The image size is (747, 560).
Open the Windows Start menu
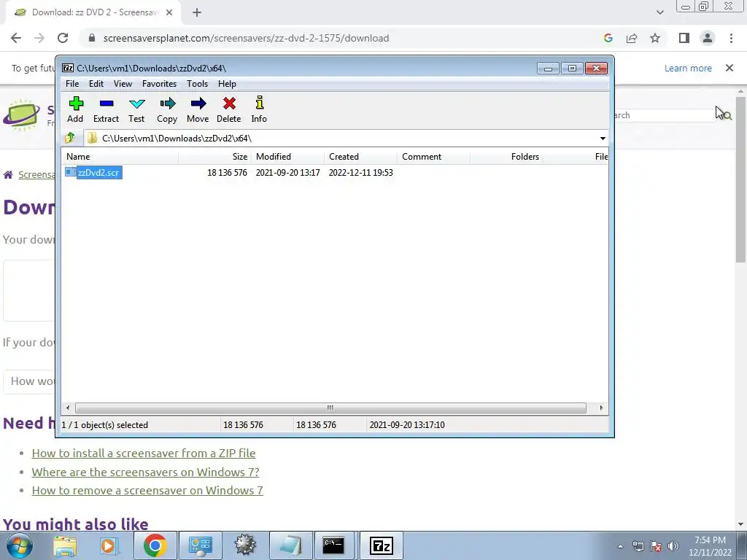[19, 545]
